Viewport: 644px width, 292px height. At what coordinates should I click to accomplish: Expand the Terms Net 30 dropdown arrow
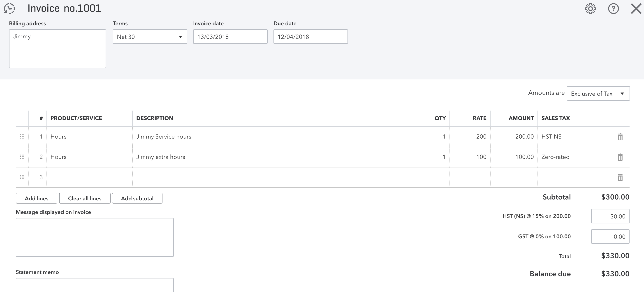pyautogui.click(x=180, y=37)
